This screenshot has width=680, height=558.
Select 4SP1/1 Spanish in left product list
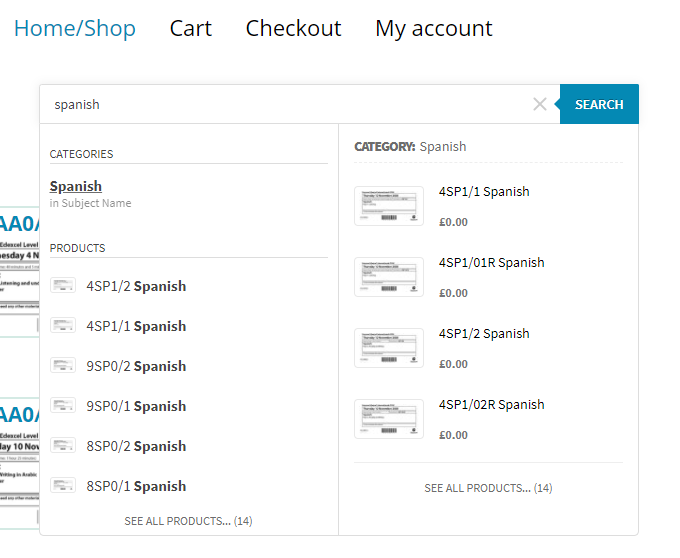(136, 326)
